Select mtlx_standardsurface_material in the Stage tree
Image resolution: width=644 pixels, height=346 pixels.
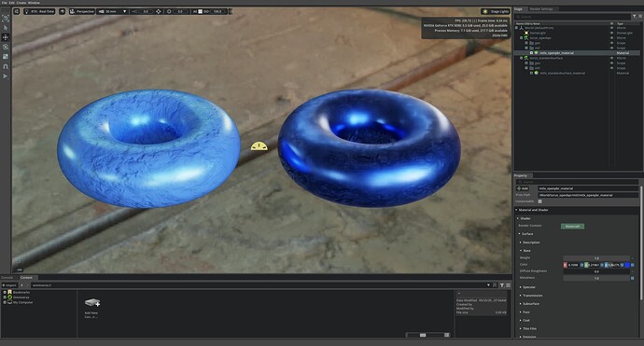click(x=562, y=73)
